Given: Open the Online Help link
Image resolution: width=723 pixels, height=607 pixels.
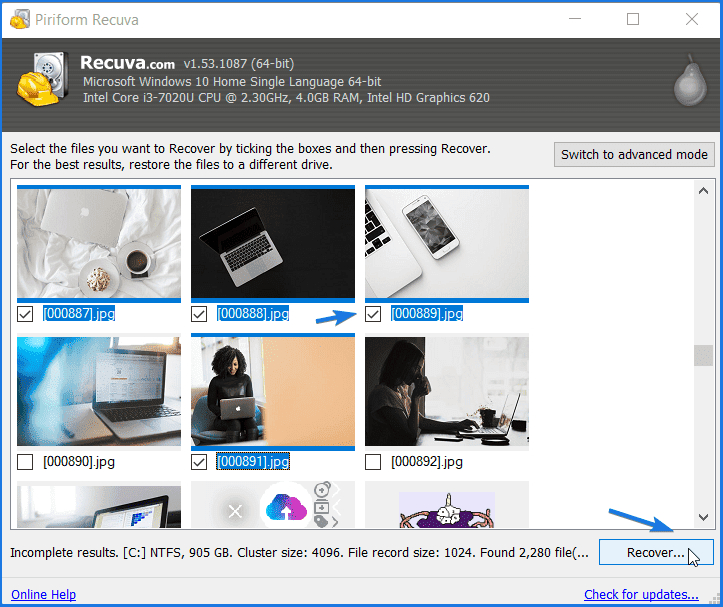Looking at the screenshot, I should tap(43, 595).
